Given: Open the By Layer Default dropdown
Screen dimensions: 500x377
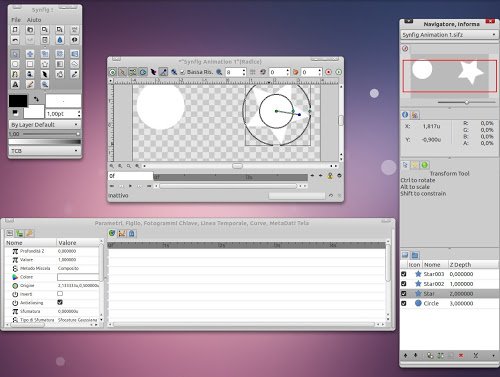Looking at the screenshot, I should (44, 125).
